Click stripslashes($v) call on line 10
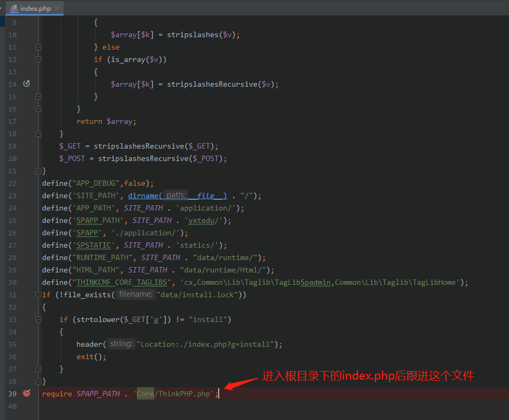509x420 pixels. tap(201, 34)
